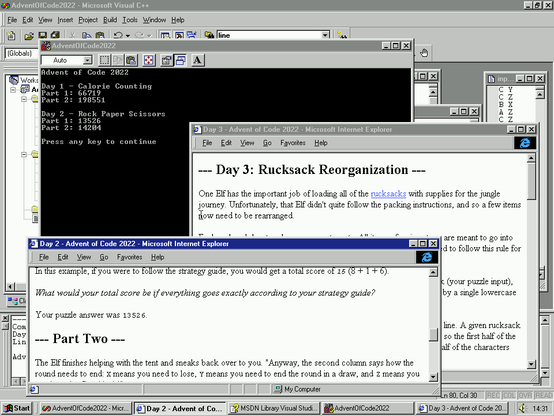Click the 'Day 3: Rucksack Reorganization' heading
This screenshot has height=416, width=554.
pos(312,170)
